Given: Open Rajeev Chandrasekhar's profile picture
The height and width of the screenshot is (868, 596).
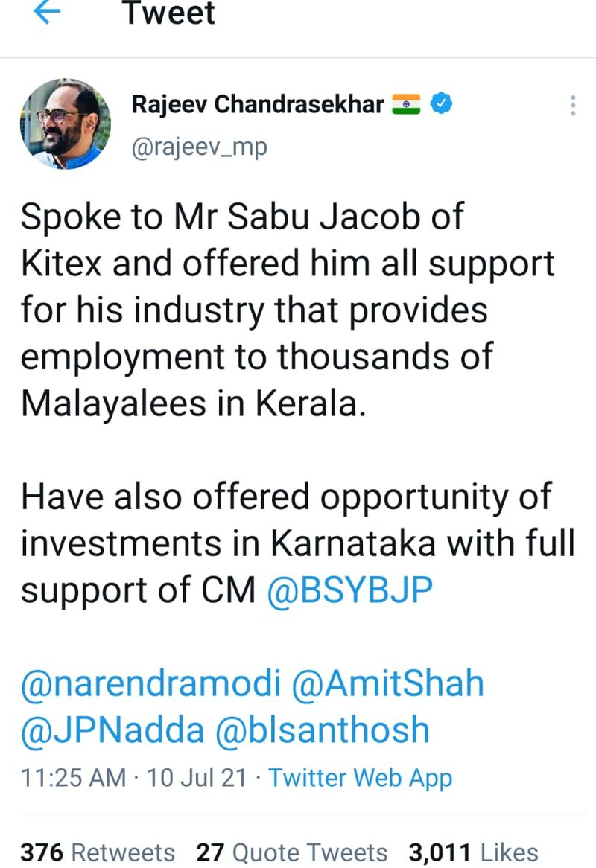Looking at the screenshot, I should pos(65,124).
